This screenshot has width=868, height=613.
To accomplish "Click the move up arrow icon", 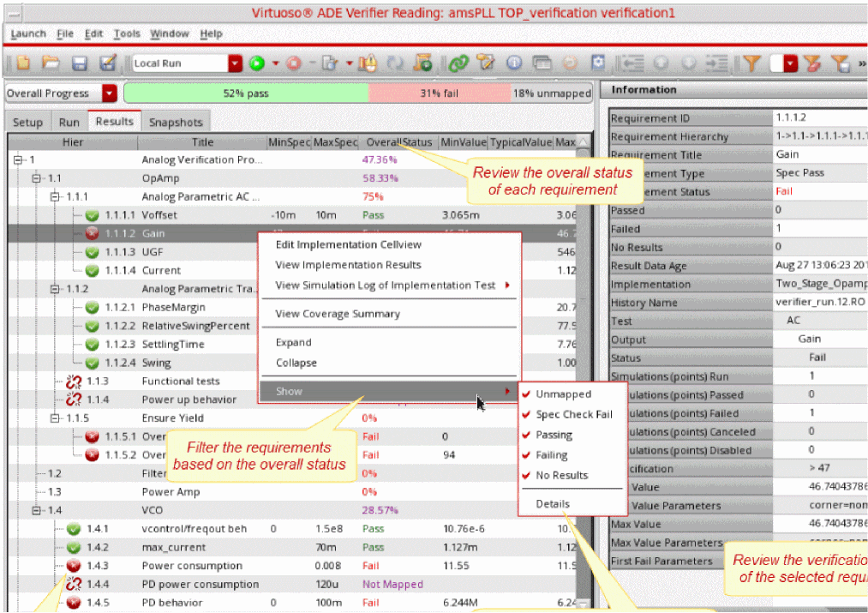I will pos(661,63).
